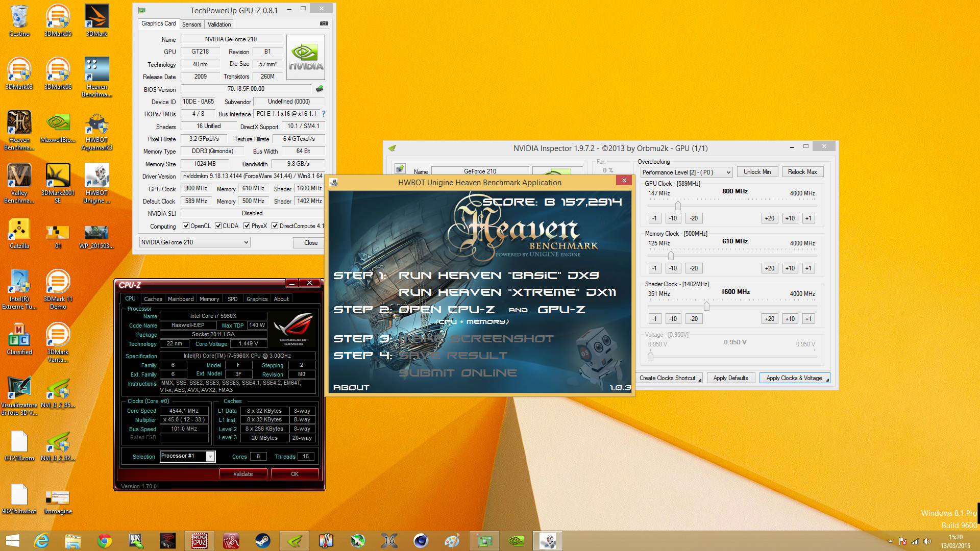Screen dimensions: 980x551
Task: Click the Driver Version field in GPU-Z
Action: (x=253, y=176)
